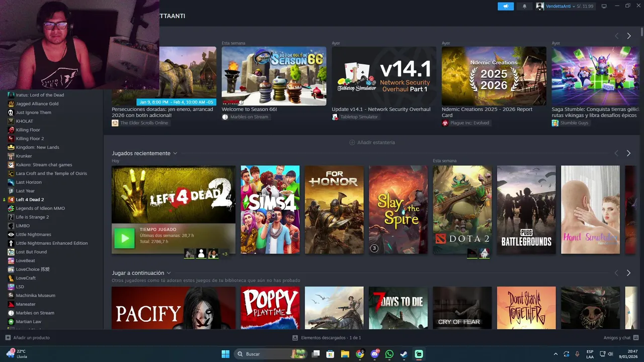Open the PUBG Battlegrounds cover

point(526,210)
